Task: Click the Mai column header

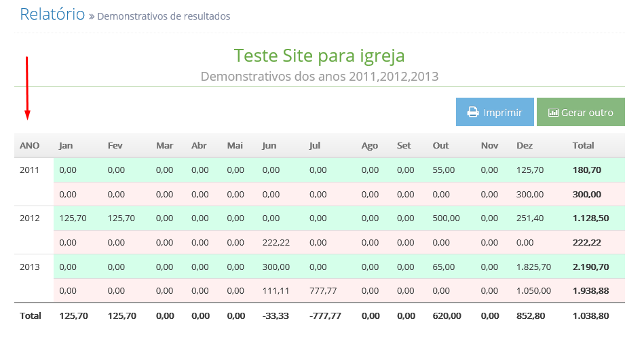Action: coord(235,146)
